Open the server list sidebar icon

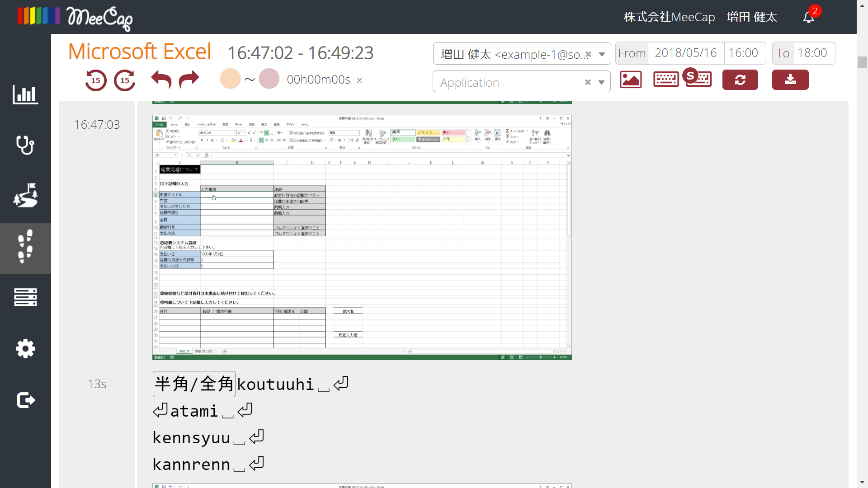(x=25, y=297)
